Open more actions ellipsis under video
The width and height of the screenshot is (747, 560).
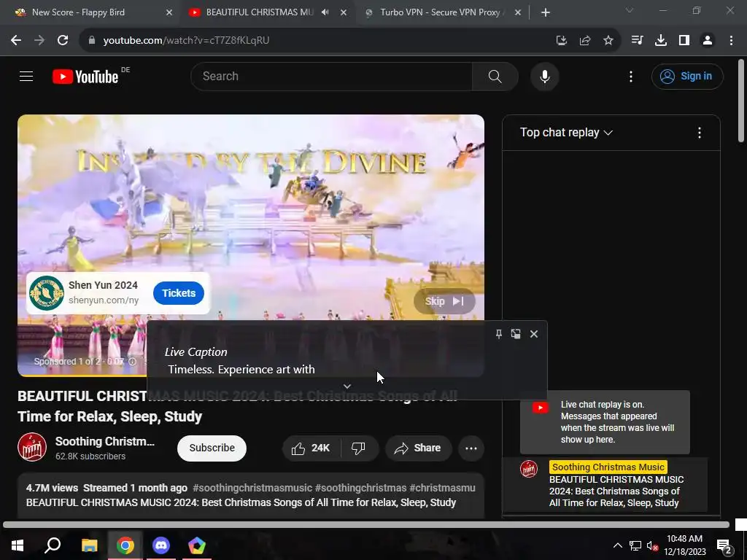(x=471, y=448)
